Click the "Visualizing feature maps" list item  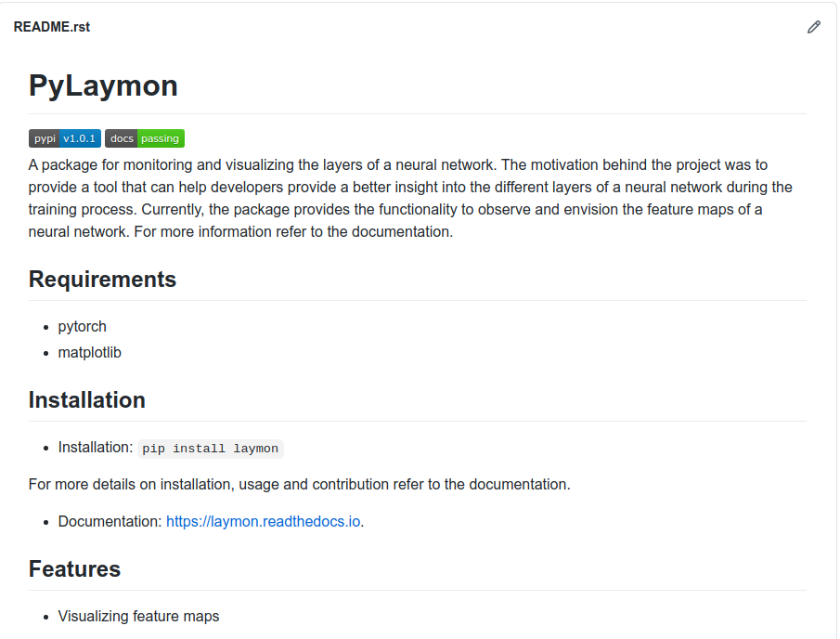click(139, 616)
